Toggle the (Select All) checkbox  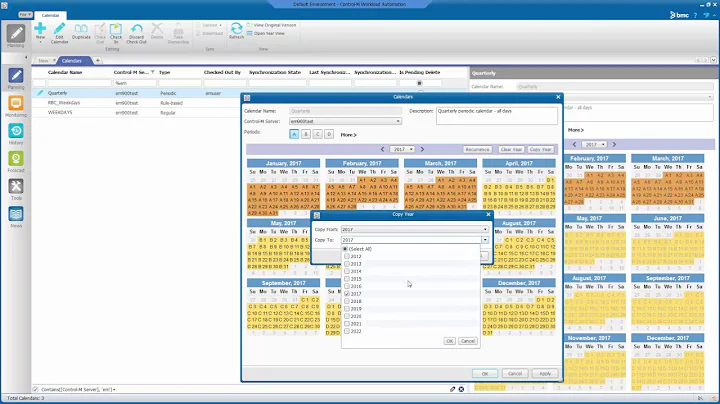(345, 249)
